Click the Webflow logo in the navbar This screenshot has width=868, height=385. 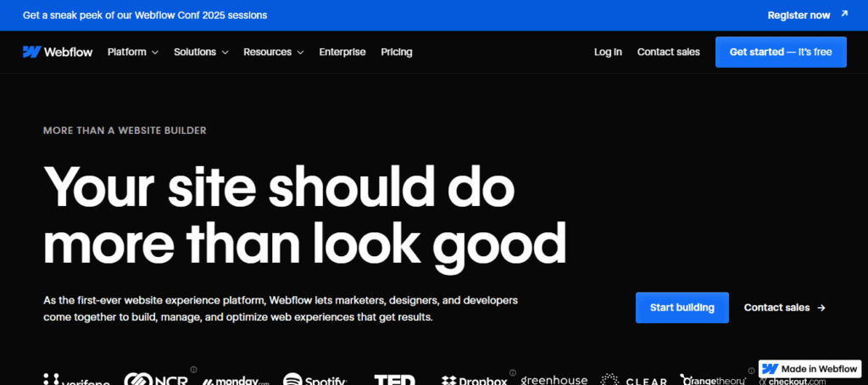tap(57, 52)
